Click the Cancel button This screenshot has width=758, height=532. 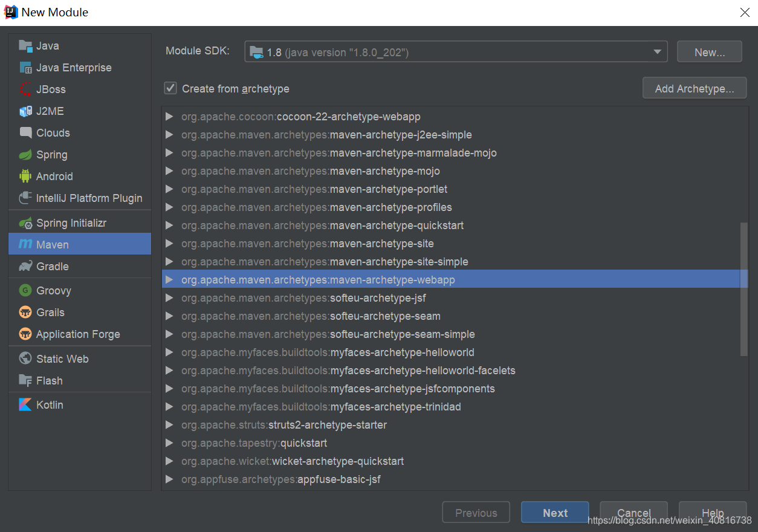(x=633, y=513)
